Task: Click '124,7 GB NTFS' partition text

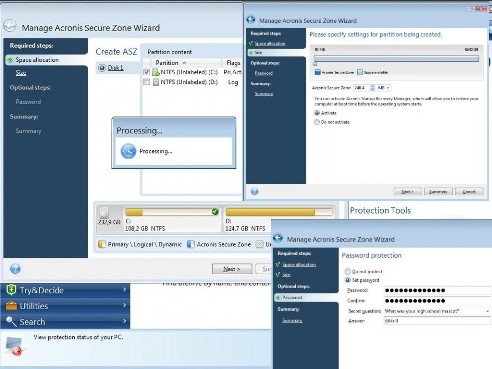Action: 245,229
